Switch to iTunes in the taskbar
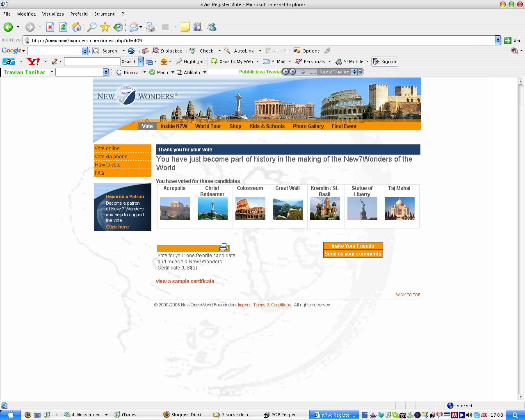The image size is (525, 420). pos(126,415)
